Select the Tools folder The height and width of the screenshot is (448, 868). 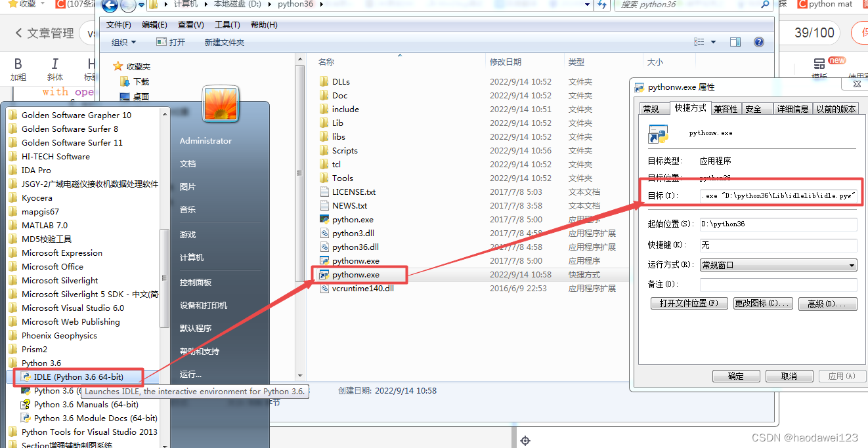click(x=336, y=178)
